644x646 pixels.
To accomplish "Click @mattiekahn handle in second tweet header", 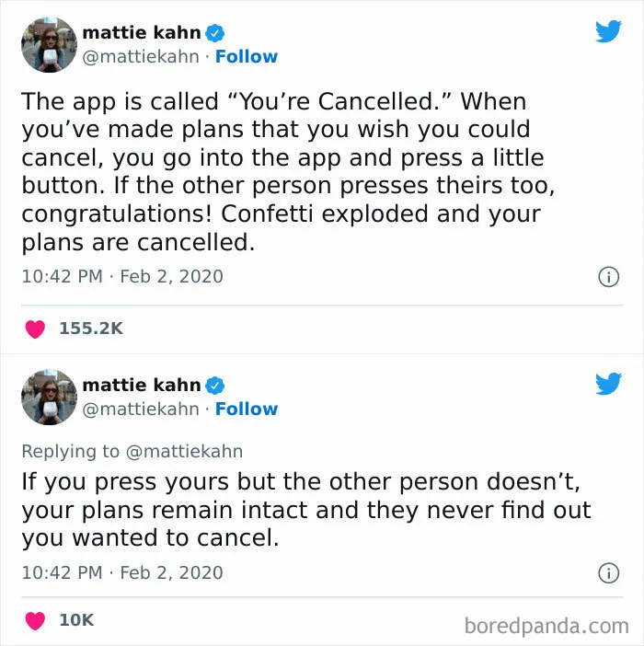I will (141, 410).
